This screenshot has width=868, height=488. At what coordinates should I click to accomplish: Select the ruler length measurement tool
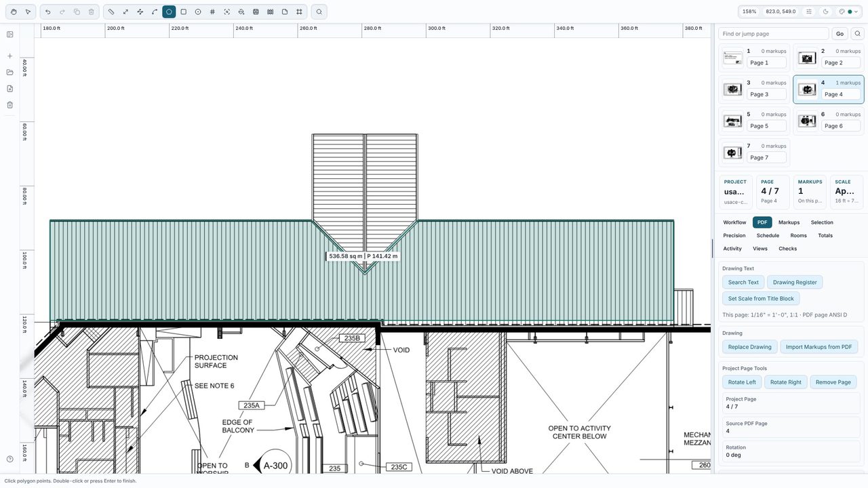click(111, 12)
